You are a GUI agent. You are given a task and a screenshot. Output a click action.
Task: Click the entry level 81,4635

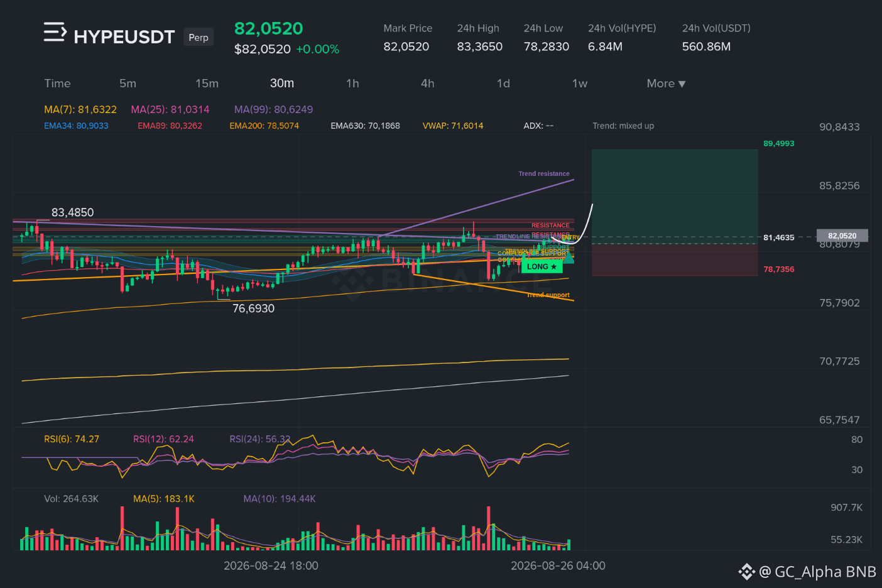(x=779, y=237)
